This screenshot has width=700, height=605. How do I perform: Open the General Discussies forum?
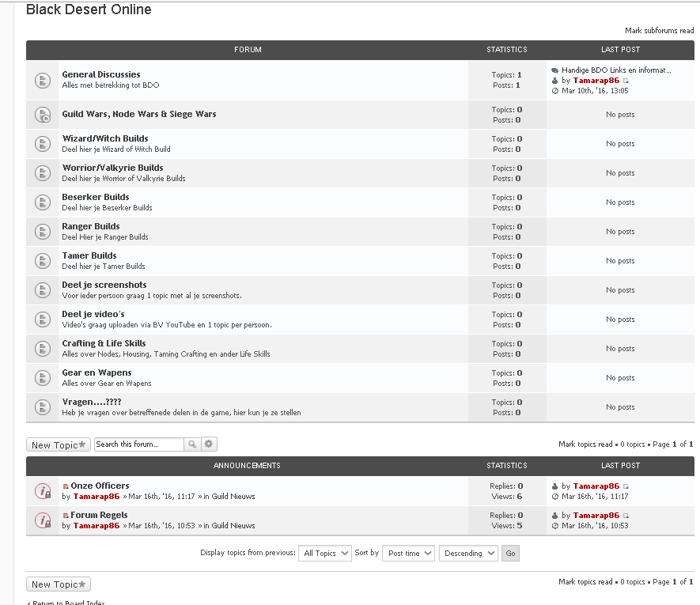(101, 74)
